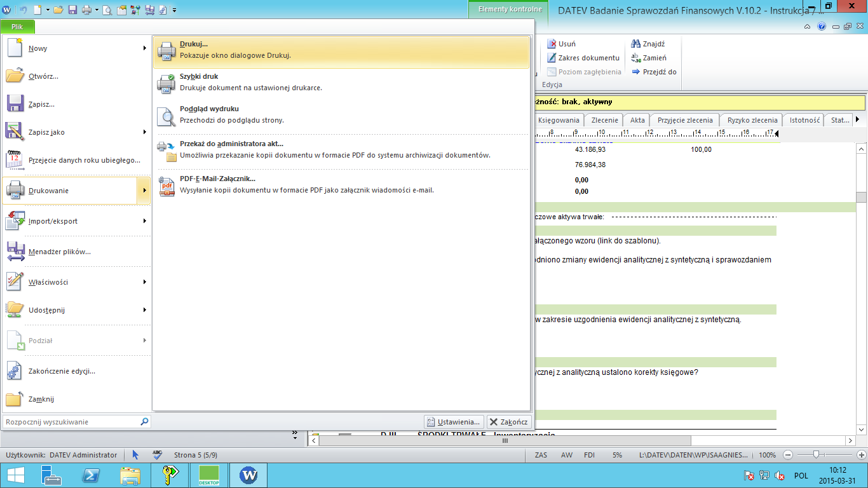Choose PDF-E-Mail-Załącznik option
This screenshot has width=868, height=488.
pos(341,185)
